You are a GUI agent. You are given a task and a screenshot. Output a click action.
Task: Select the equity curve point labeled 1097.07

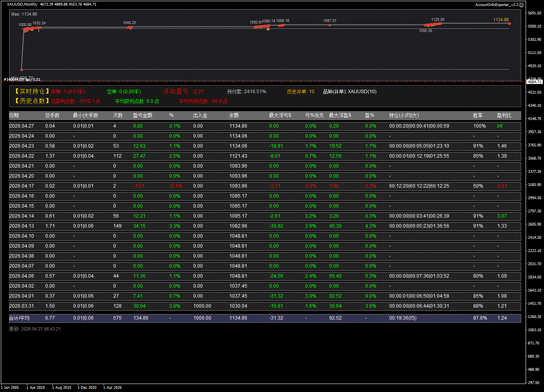(x=330, y=25)
